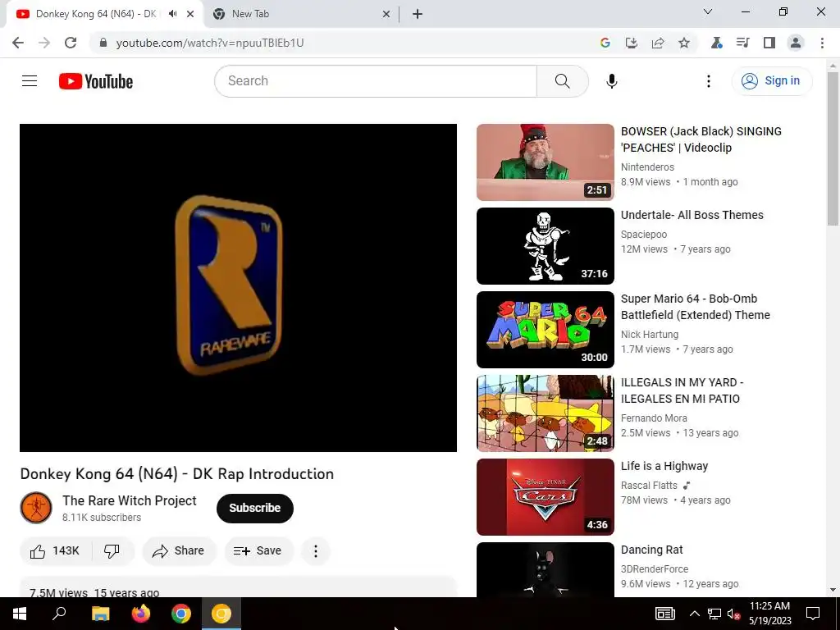Open Google Chrome from taskbar
The image size is (840, 630).
pos(181,614)
